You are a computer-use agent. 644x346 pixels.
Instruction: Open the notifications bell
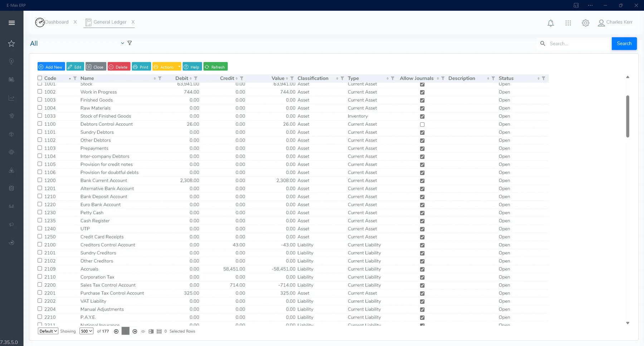pyautogui.click(x=551, y=23)
